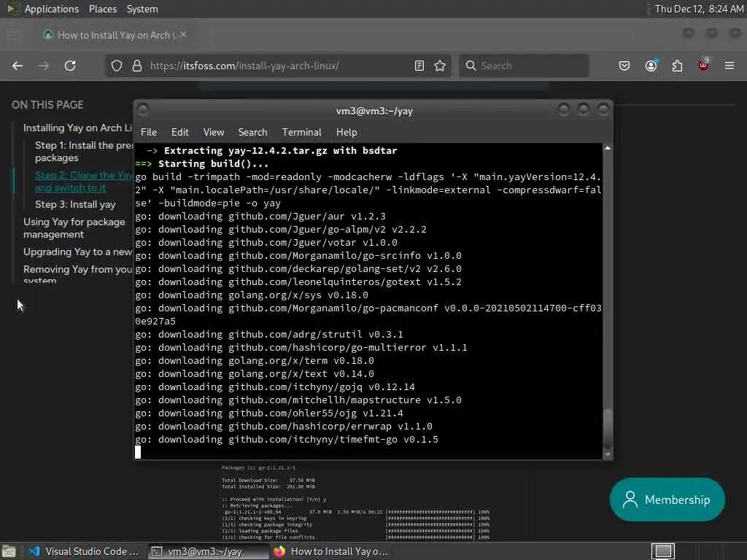Screen dimensions: 747x560
Task: Bookmark this page with the star
Action: pos(440,66)
